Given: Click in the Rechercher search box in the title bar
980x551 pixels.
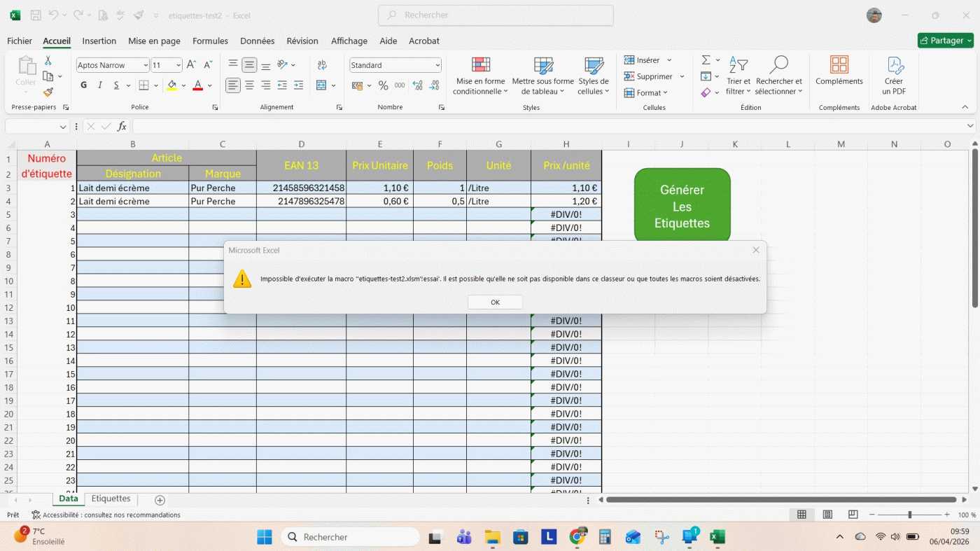Looking at the screenshot, I should pos(496,15).
